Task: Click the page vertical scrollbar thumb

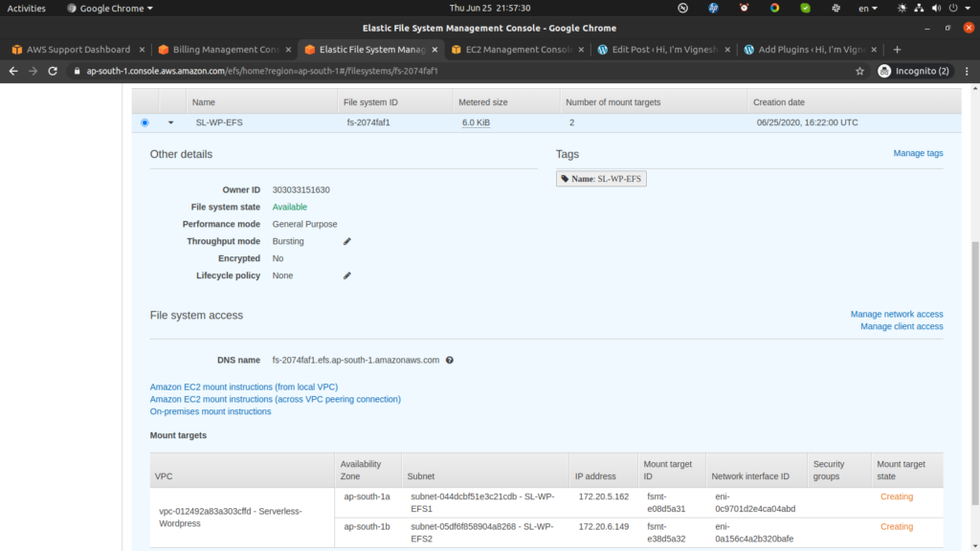Action: pyautogui.click(x=975, y=374)
